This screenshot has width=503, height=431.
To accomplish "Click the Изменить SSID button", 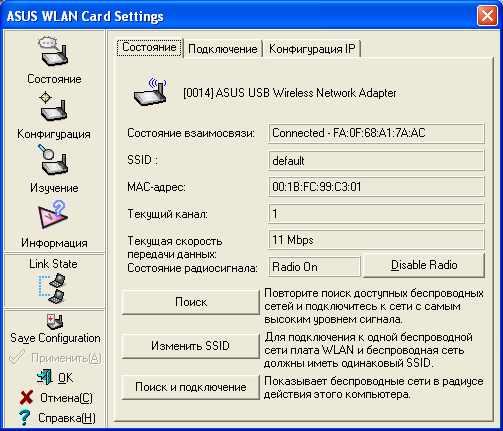I will pos(191,346).
